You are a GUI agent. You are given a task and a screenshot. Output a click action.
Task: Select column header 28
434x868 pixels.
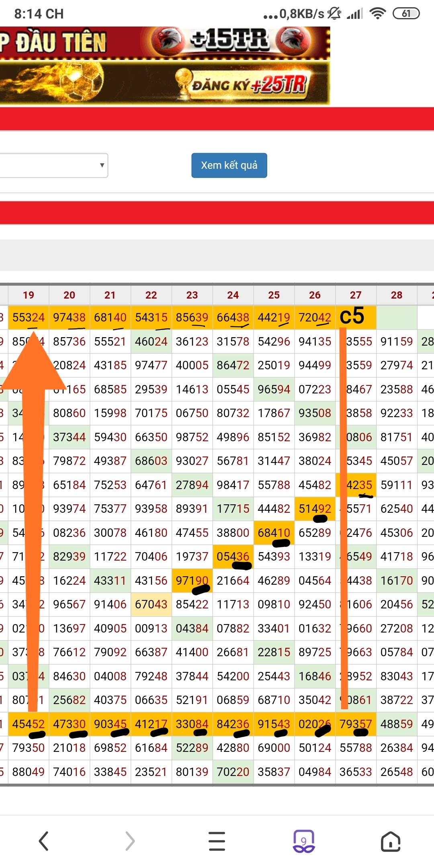tap(397, 295)
